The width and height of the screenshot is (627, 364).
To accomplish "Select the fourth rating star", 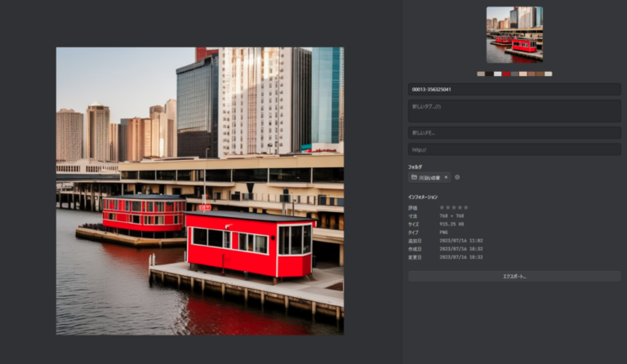I will pyautogui.click(x=460, y=207).
